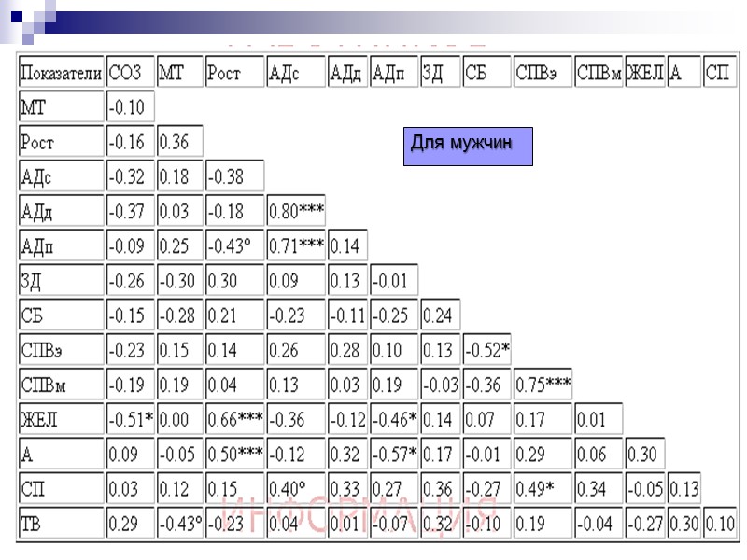Click the 'ТВ' row label

coord(61,524)
